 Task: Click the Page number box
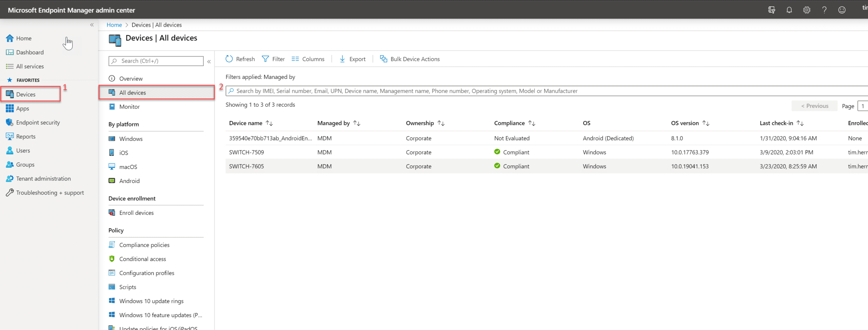863,106
